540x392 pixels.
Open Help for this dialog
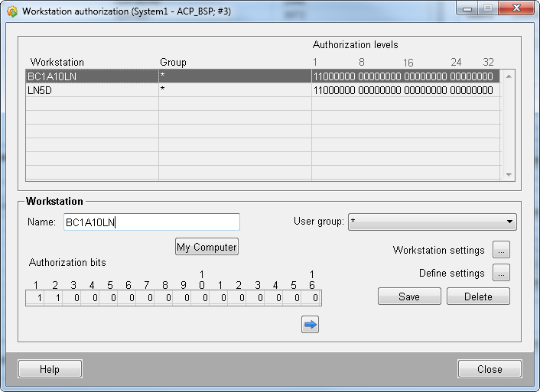[x=50, y=369]
